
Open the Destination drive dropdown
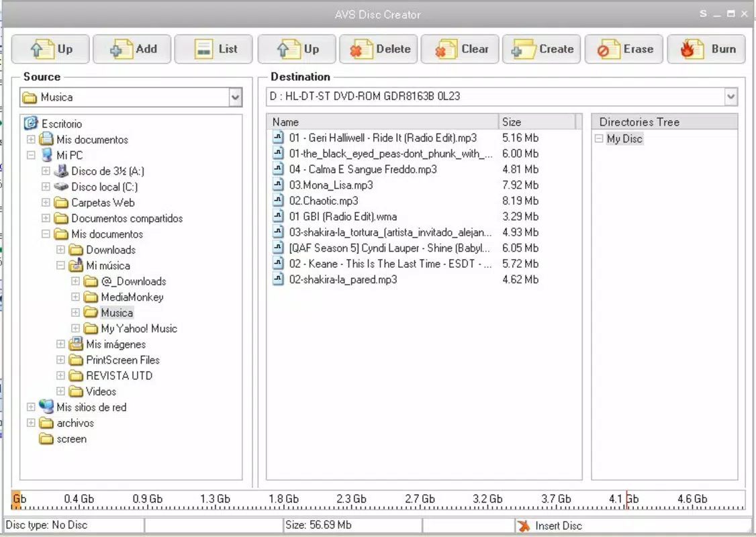point(731,97)
